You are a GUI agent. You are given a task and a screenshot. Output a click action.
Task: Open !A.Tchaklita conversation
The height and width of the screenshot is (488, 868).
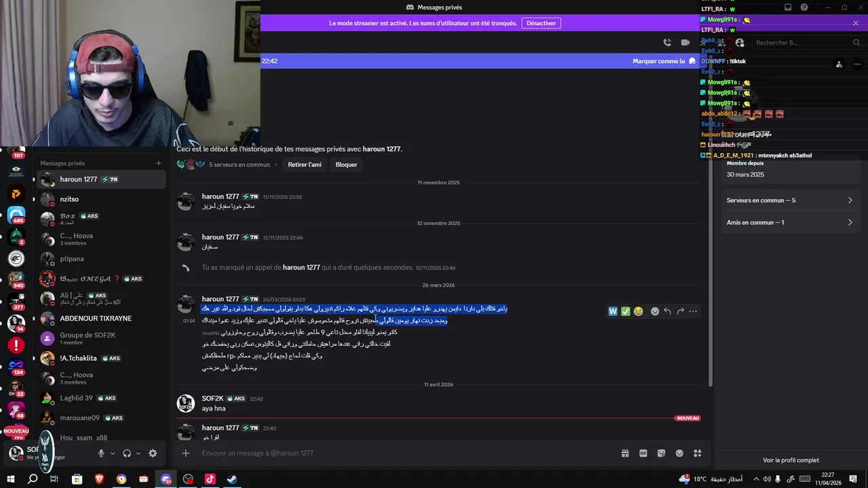tap(100, 358)
